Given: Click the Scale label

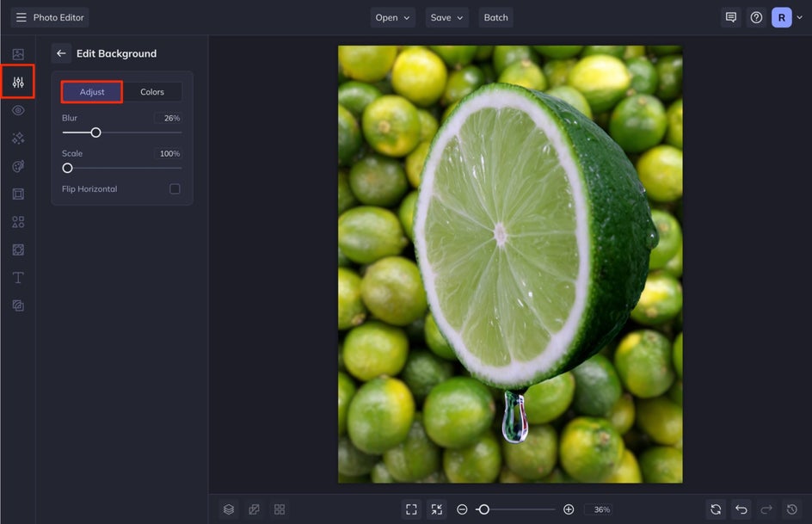Looking at the screenshot, I should click(72, 154).
